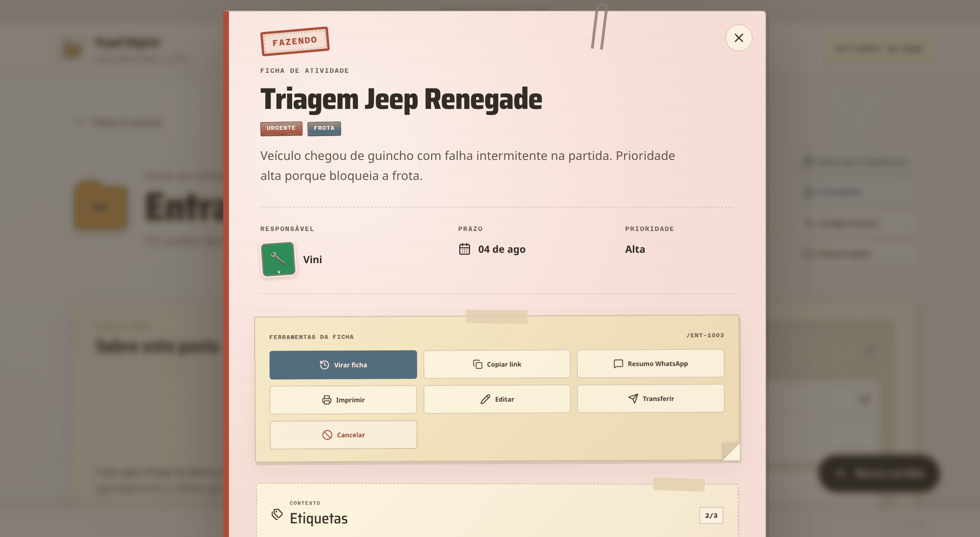
Task: Click the "PRAZO" field label
Action: pos(470,229)
